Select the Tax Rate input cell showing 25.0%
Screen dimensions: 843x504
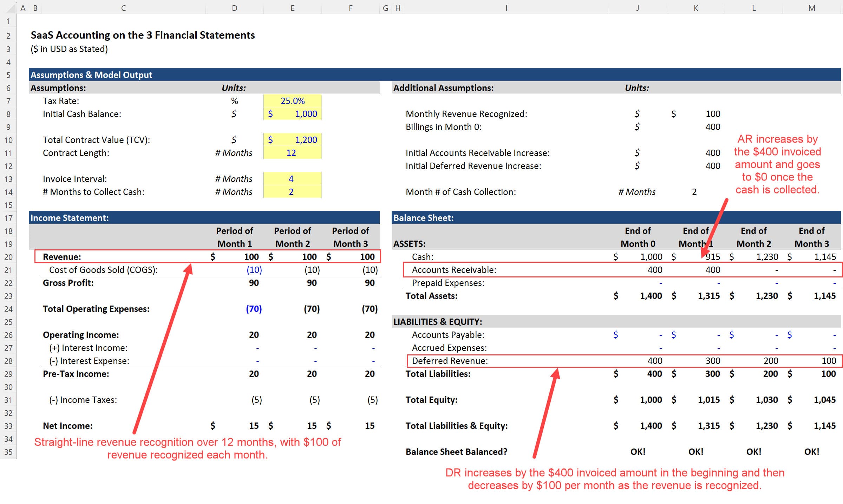pyautogui.click(x=292, y=101)
